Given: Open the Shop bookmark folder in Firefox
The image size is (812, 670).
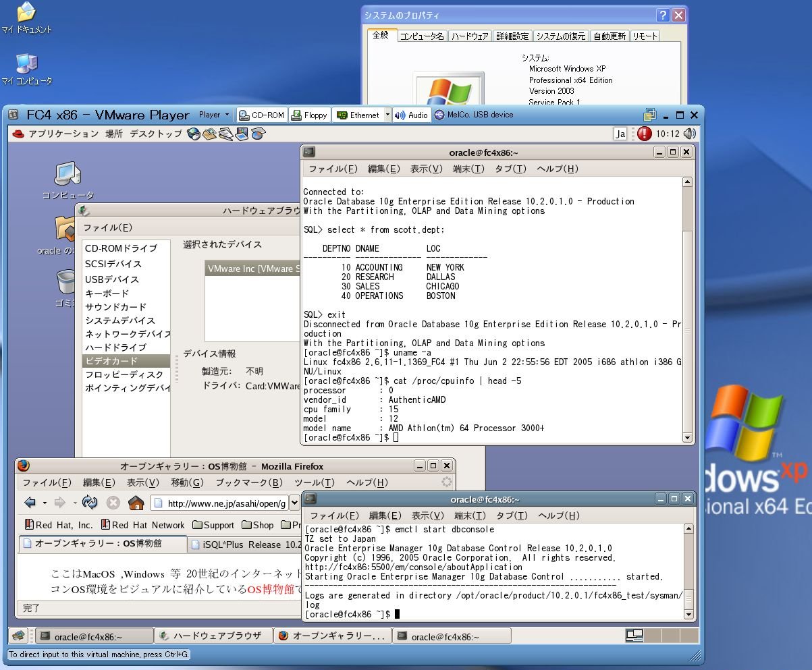Looking at the screenshot, I should point(258,525).
